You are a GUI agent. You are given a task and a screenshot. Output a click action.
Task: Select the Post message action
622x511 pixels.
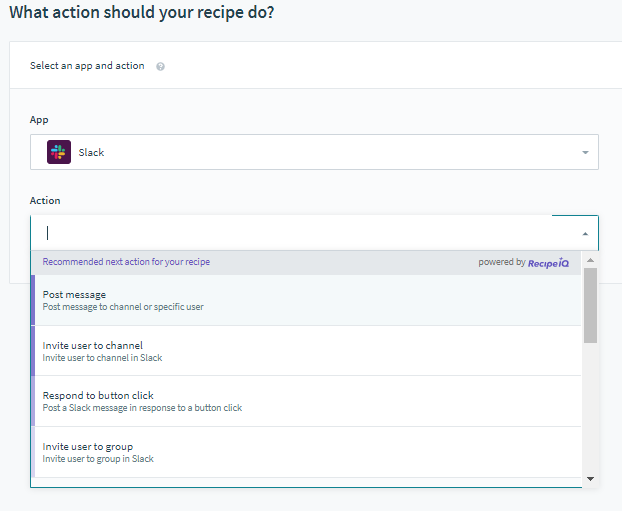click(306, 300)
